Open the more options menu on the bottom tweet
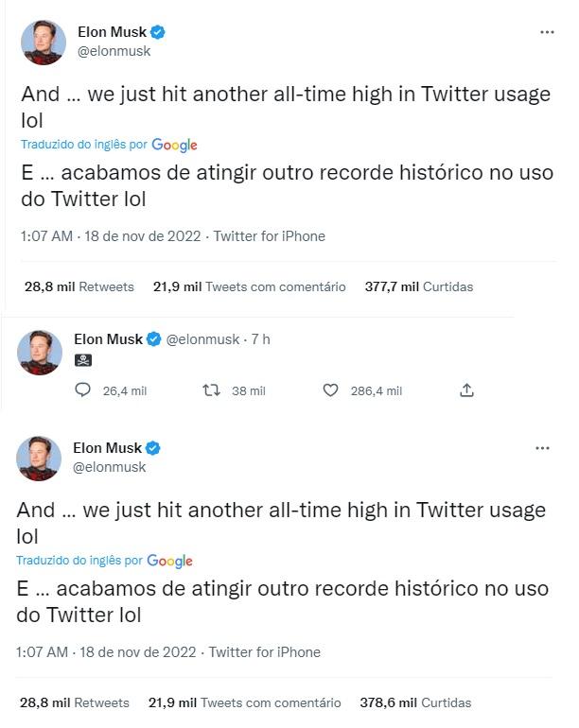 point(542,447)
